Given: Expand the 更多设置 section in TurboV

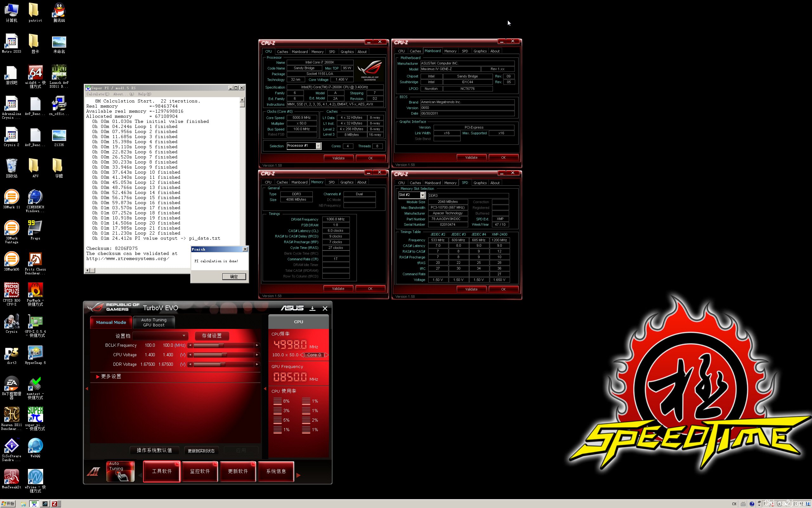Looking at the screenshot, I should (x=108, y=377).
